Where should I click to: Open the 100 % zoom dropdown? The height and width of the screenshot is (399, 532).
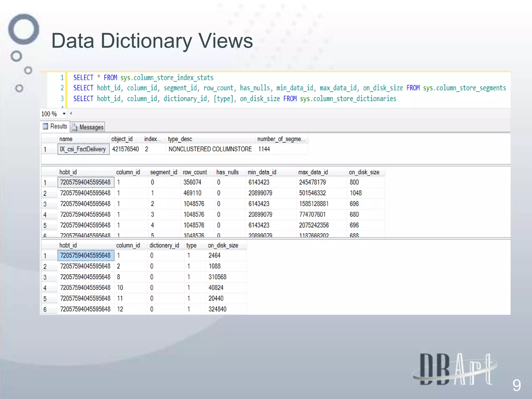(x=64, y=114)
